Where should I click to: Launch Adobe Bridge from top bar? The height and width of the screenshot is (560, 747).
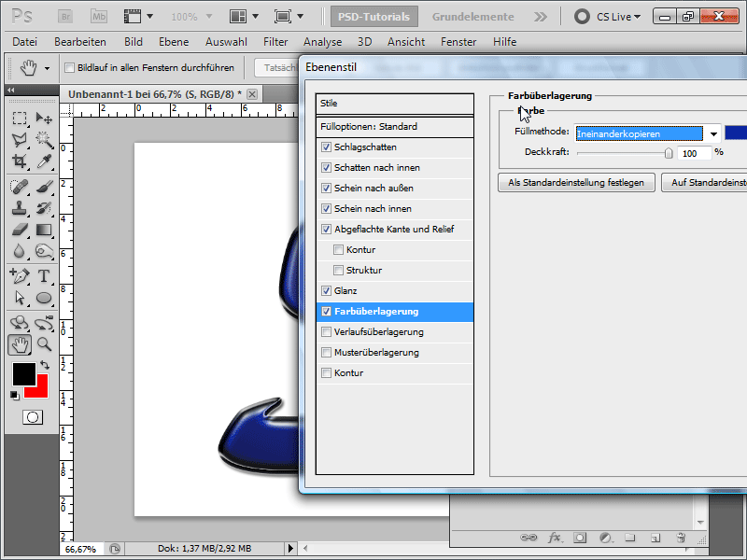[65, 17]
